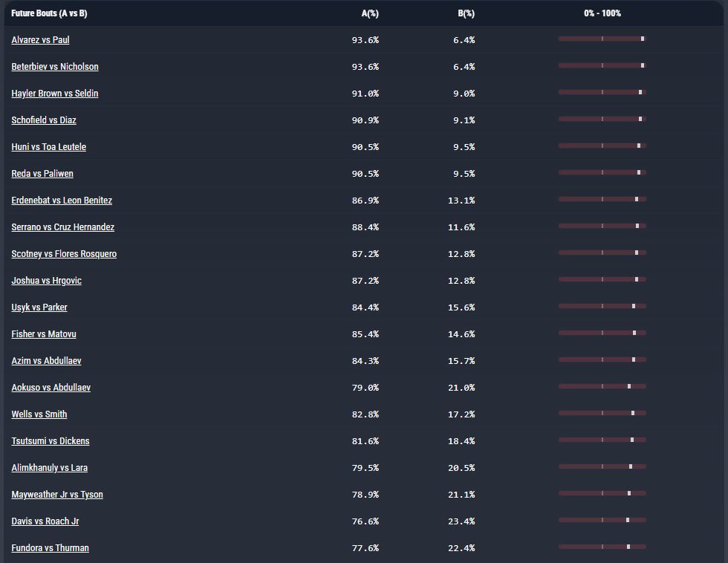View the Reda vs Paliwen bout
The image size is (728, 563).
(x=42, y=174)
